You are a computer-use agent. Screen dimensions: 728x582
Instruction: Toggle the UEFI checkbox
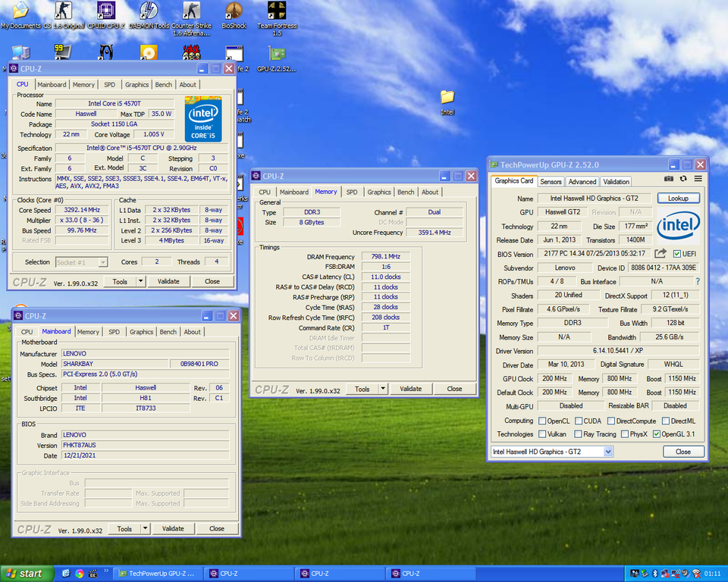point(677,254)
